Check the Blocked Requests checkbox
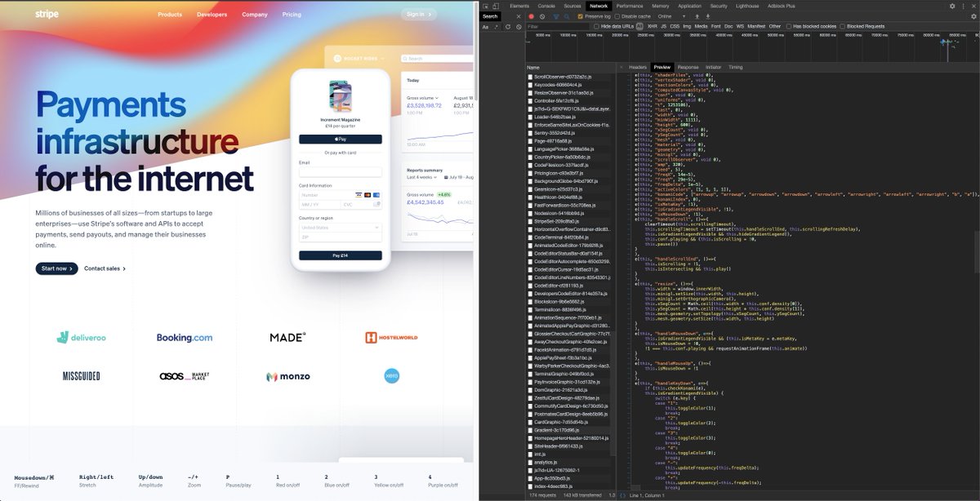This screenshot has height=501, width=980. pos(844,26)
